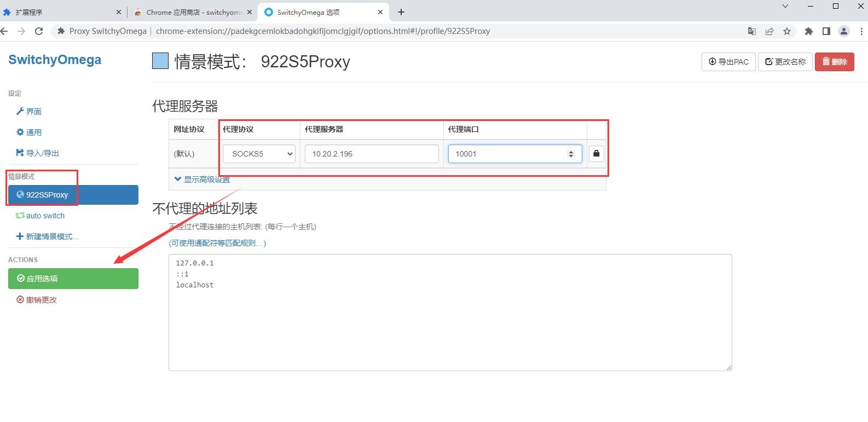
Task: Click 导出PAC export button
Action: coord(728,62)
